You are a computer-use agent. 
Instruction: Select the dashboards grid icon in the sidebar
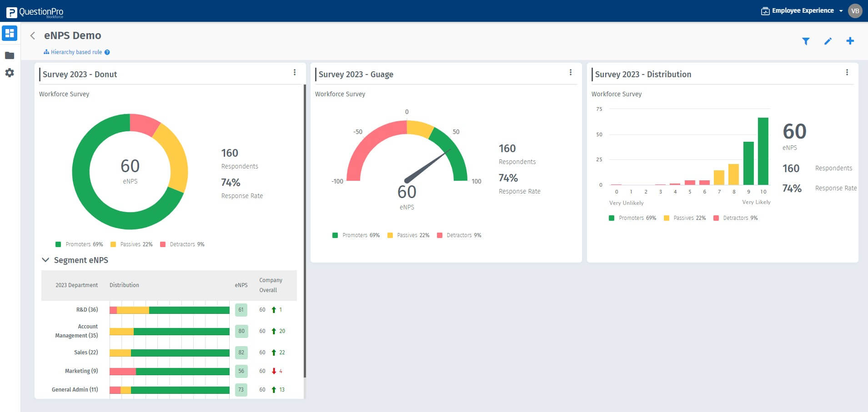point(9,33)
